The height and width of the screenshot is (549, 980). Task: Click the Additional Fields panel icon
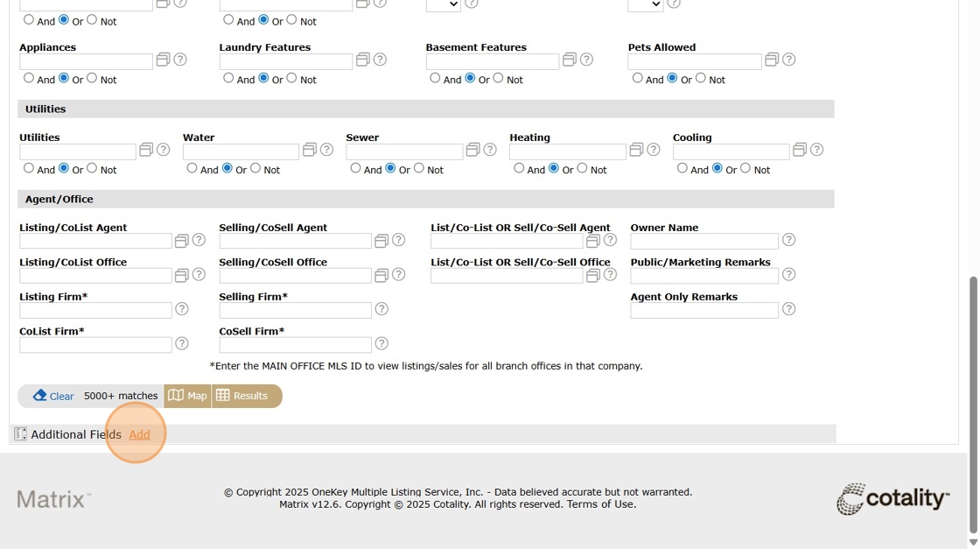[21, 434]
